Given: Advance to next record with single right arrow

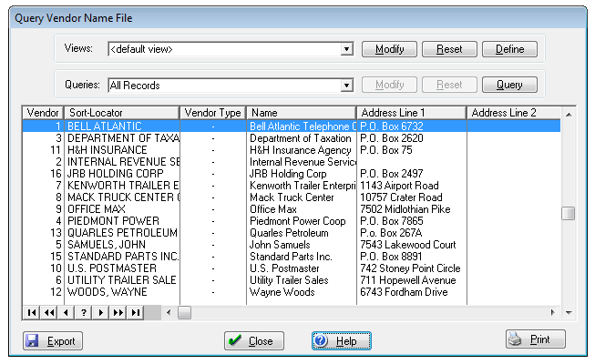Looking at the screenshot, I should 100,312.
